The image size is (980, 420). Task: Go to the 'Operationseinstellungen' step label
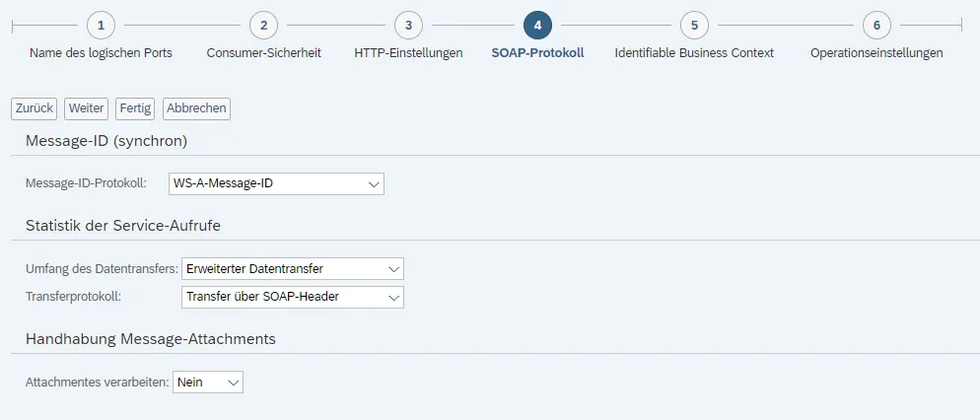pyautogui.click(x=876, y=53)
